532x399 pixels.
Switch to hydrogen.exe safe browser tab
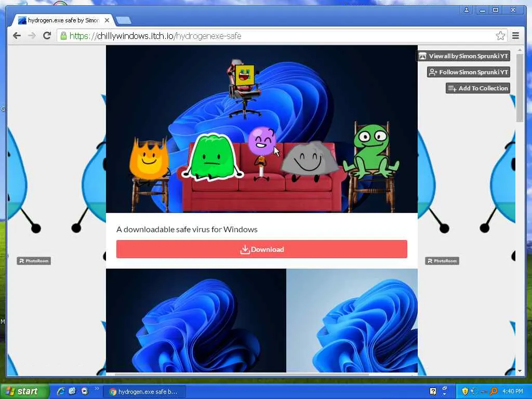63,20
